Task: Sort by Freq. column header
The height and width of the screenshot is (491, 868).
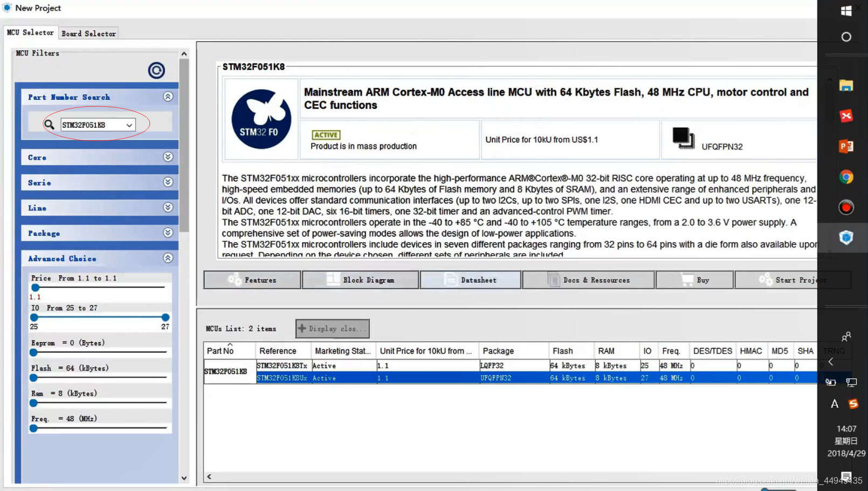Action: [x=673, y=351]
